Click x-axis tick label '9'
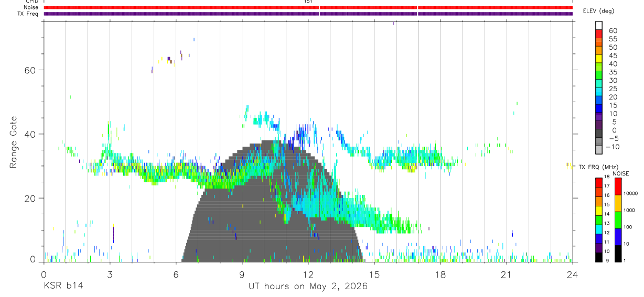Image resolution: width=644 pixels, height=297 pixels. [x=242, y=274]
